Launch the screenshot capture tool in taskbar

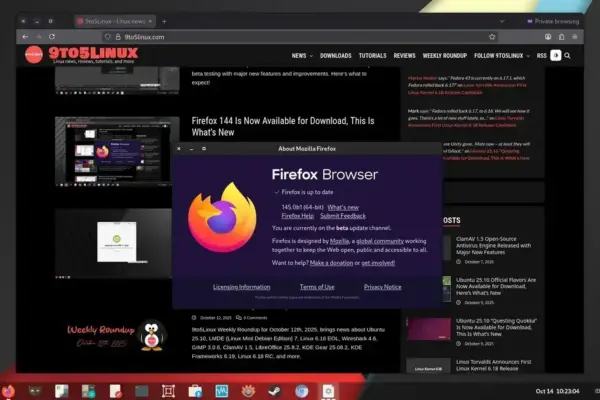point(168,391)
